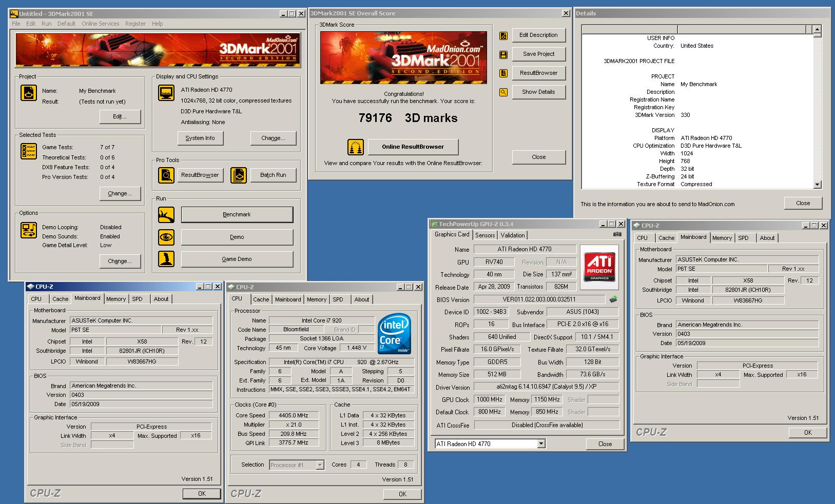The image size is (835, 504).
Task: Switch to Sensors tab in GPU-Z
Action: 485,235
